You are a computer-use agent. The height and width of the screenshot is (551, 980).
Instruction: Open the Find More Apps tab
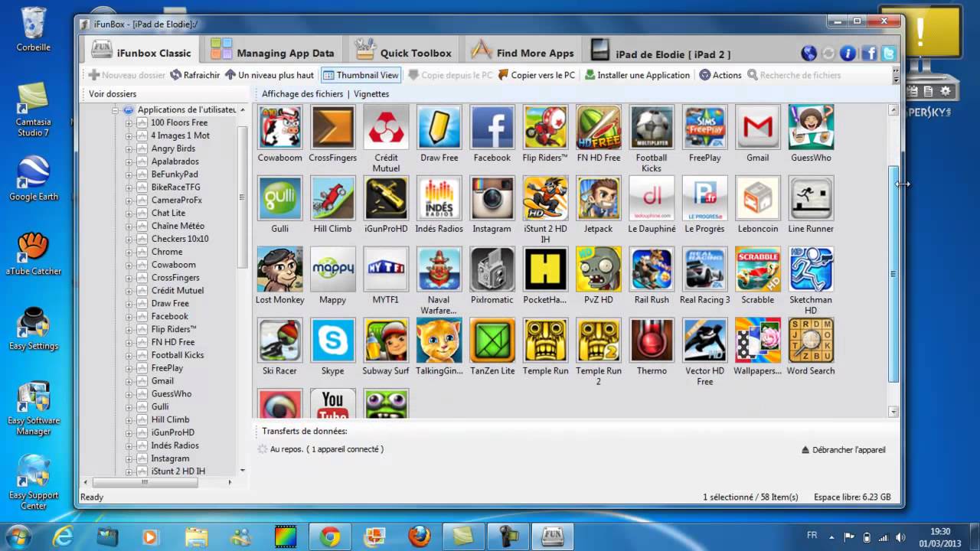coord(522,51)
